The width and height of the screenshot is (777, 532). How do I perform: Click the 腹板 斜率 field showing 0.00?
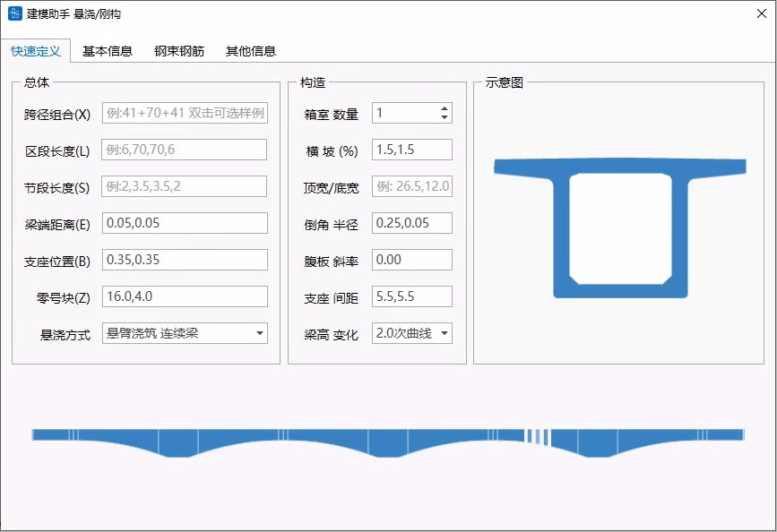(412, 260)
